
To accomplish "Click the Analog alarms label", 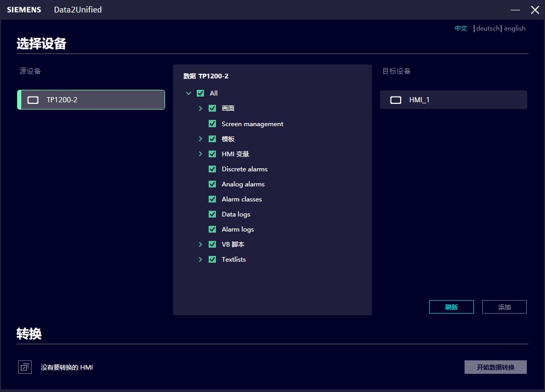I will click(x=243, y=184).
